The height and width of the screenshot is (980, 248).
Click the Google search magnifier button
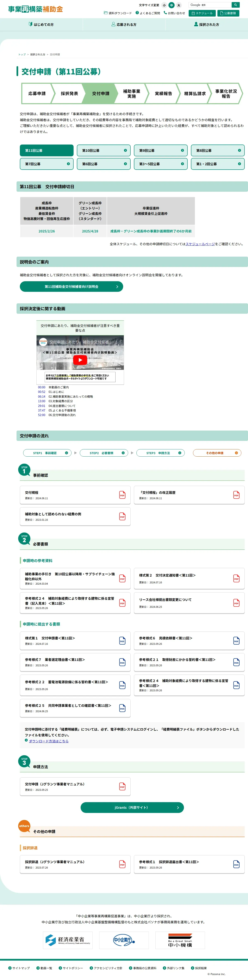pos(235,5)
